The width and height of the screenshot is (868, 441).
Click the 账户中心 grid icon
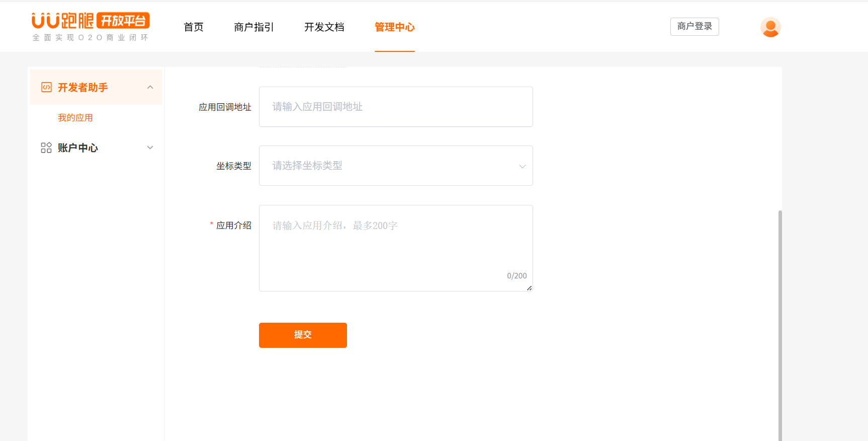point(46,148)
